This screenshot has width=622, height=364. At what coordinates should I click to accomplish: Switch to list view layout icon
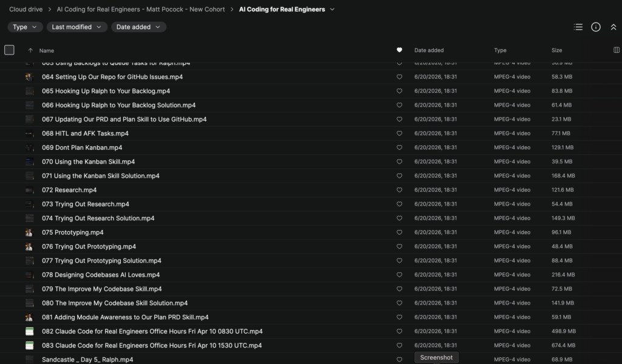(x=578, y=27)
